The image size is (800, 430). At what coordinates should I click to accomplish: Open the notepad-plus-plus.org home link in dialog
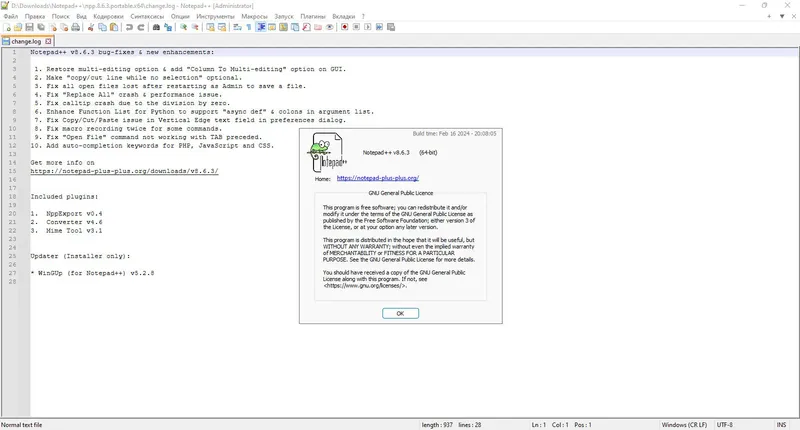point(378,178)
